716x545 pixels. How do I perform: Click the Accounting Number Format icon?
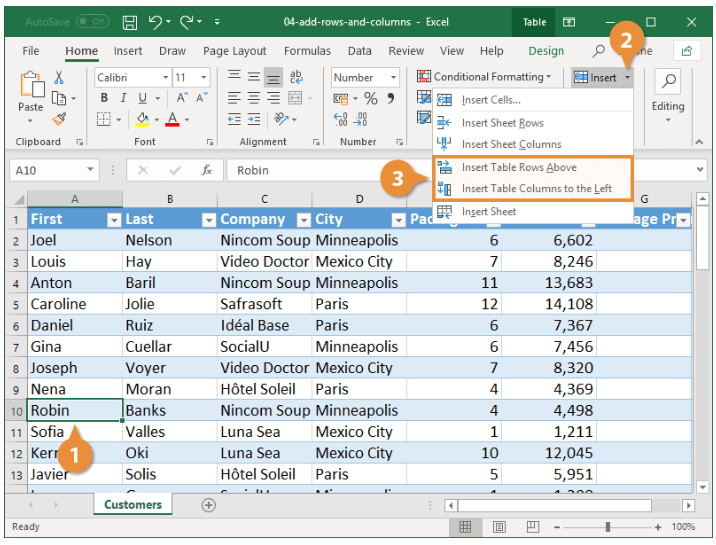tap(341, 98)
